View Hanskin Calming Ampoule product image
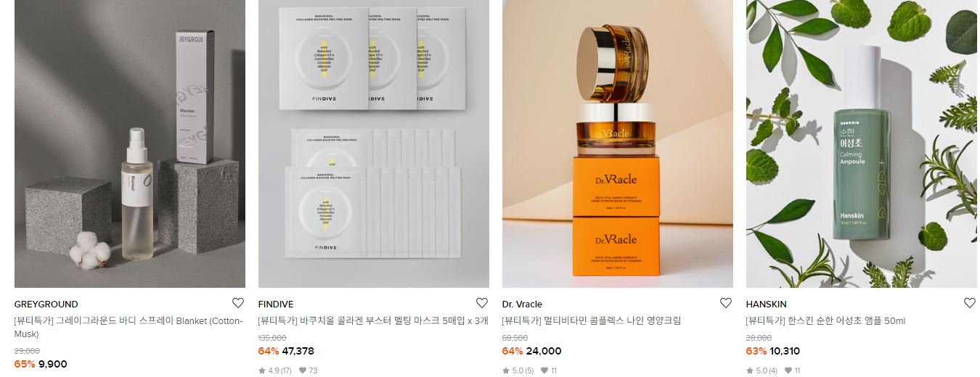Image resolution: width=980 pixels, height=377 pixels. coord(862,144)
